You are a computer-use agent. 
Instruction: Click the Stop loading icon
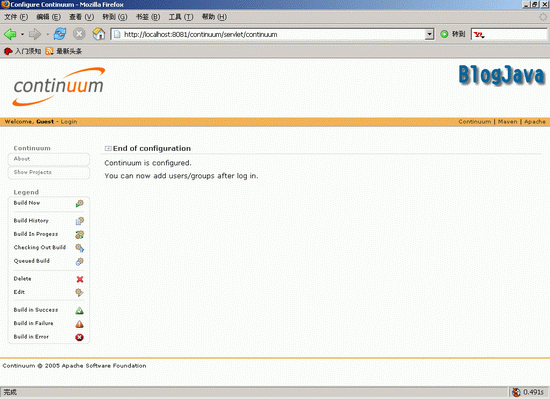(x=79, y=34)
